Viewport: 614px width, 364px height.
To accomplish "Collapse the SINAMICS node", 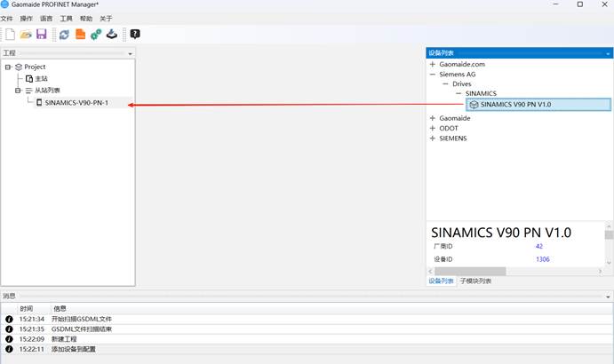I will pos(459,93).
